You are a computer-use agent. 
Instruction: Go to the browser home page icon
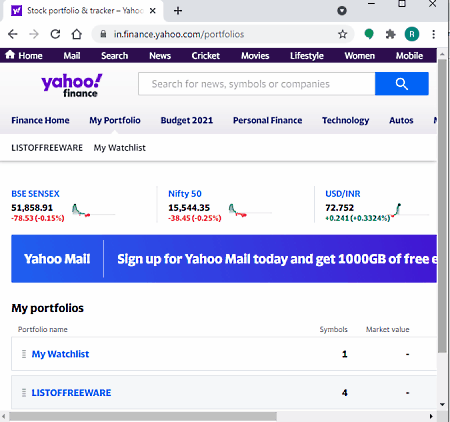pyautogui.click(x=77, y=34)
